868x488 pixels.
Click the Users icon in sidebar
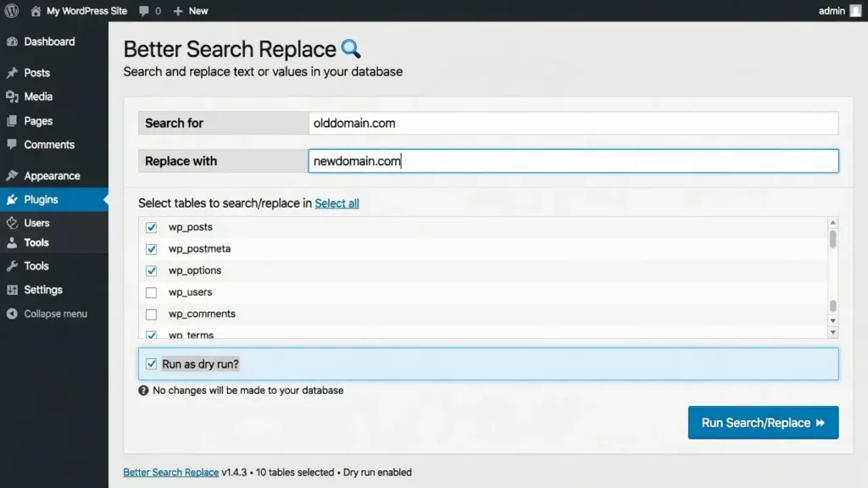pos(12,223)
